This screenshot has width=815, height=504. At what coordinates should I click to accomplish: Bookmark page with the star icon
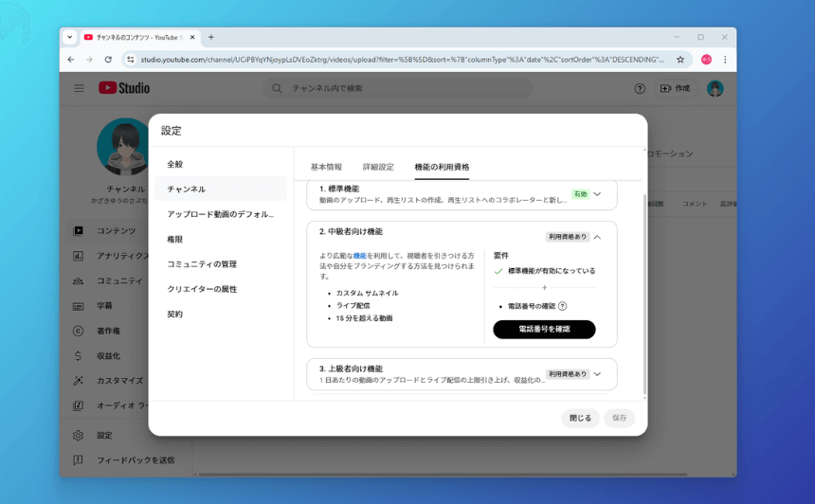tap(680, 60)
